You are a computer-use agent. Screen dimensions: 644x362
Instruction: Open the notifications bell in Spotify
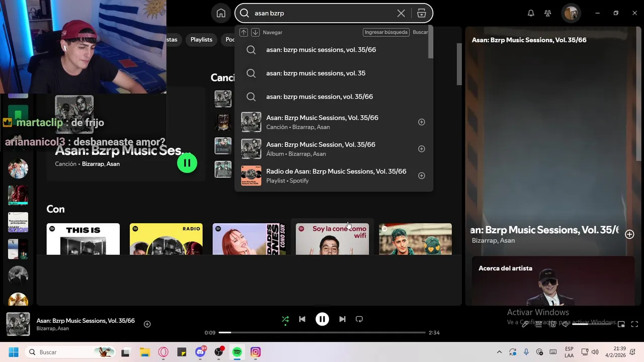pos(531,13)
